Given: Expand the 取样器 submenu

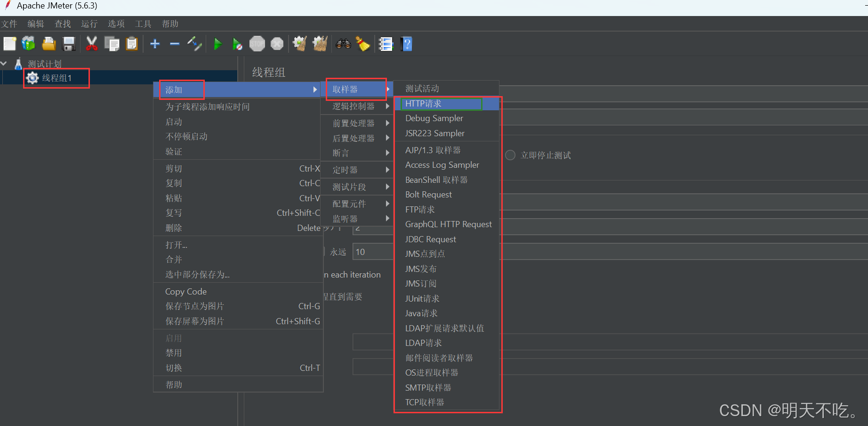Looking at the screenshot, I should tap(357, 89).
